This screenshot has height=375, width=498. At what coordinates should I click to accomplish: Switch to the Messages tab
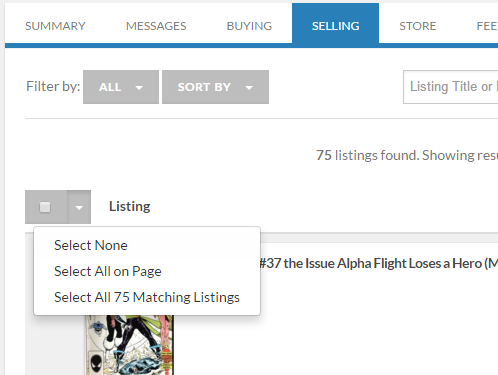[x=156, y=26]
